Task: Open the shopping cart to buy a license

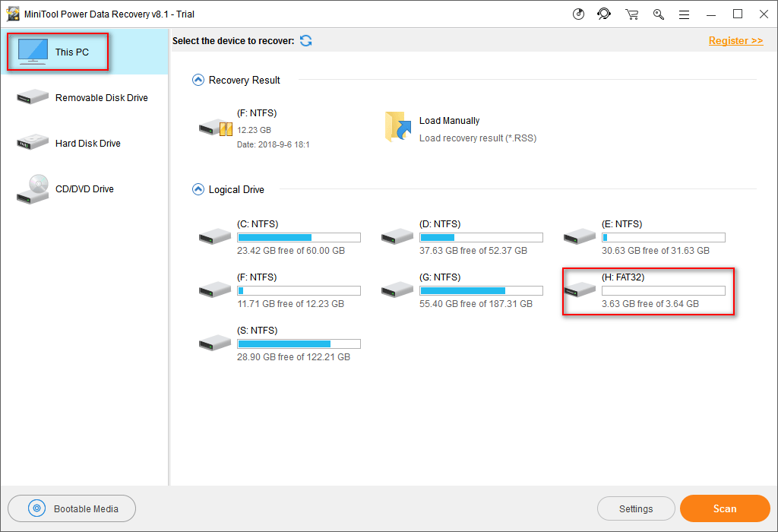Action: [631, 14]
